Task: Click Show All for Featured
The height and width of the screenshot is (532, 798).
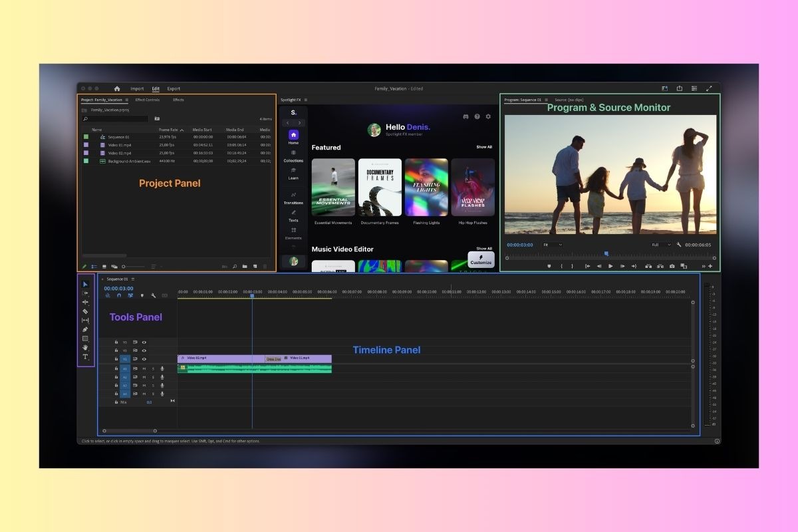Action: pyautogui.click(x=484, y=147)
